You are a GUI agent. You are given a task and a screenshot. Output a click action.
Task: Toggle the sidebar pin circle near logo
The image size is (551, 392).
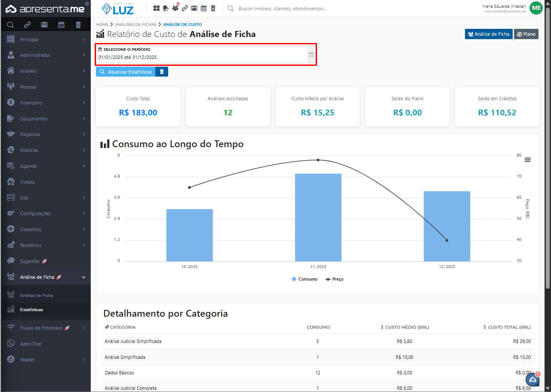tap(87, 4)
